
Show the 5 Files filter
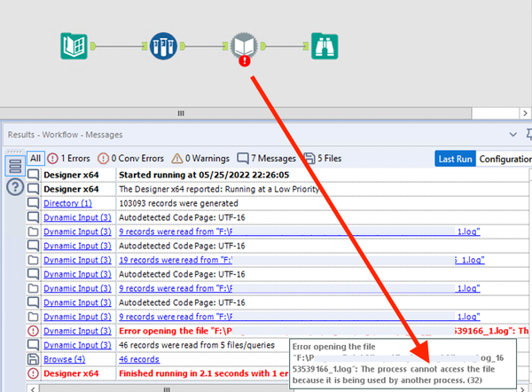click(326, 159)
